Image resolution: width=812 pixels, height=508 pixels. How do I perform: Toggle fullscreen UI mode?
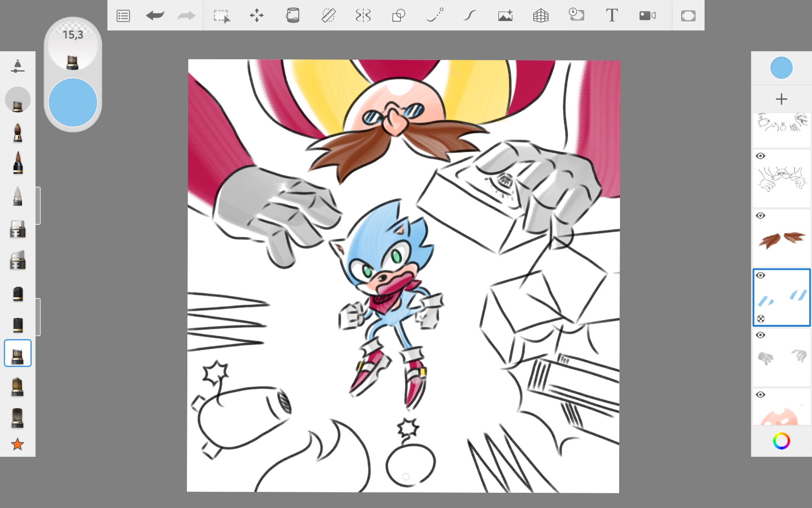click(x=688, y=16)
